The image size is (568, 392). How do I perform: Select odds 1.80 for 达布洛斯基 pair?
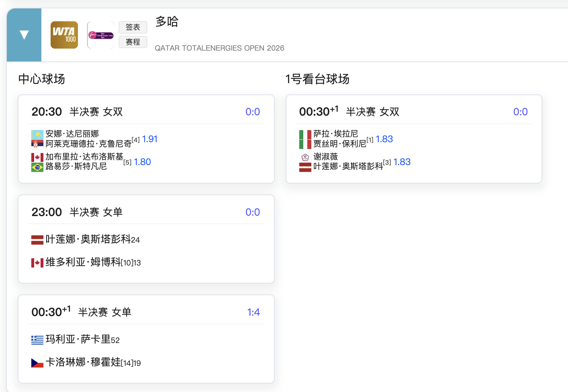143,162
